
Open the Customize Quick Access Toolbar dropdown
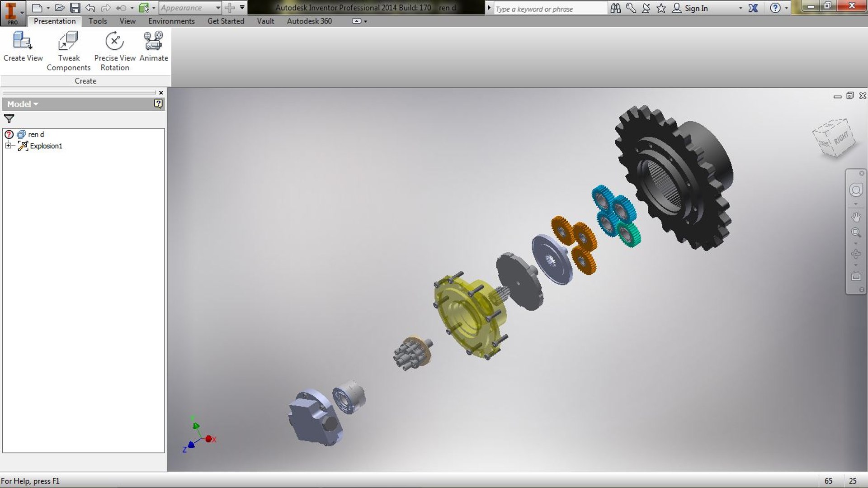click(x=242, y=8)
